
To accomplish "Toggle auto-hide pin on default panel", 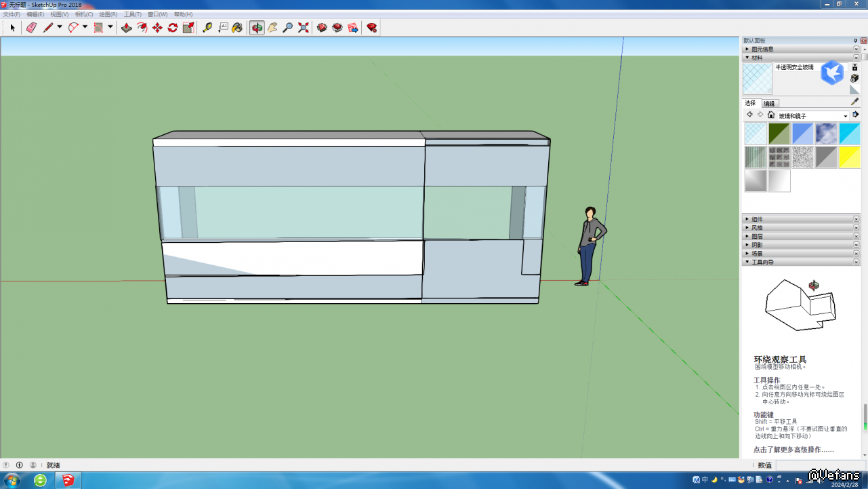I will coord(855,41).
